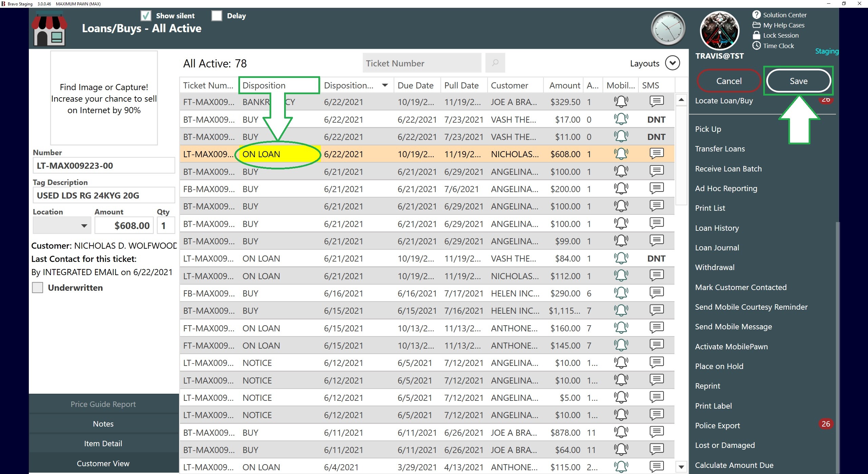The image size is (868, 474).
Task: Open the analog clock widget
Action: [x=668, y=28]
